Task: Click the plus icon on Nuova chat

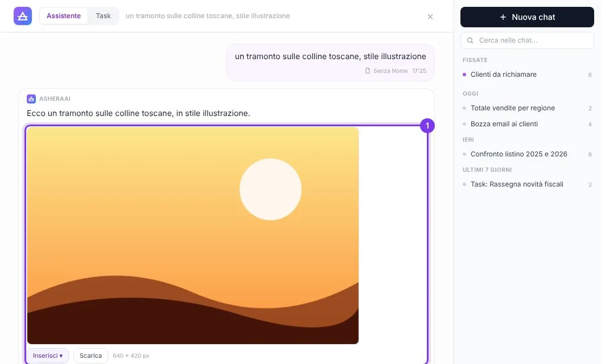Action: click(x=503, y=17)
